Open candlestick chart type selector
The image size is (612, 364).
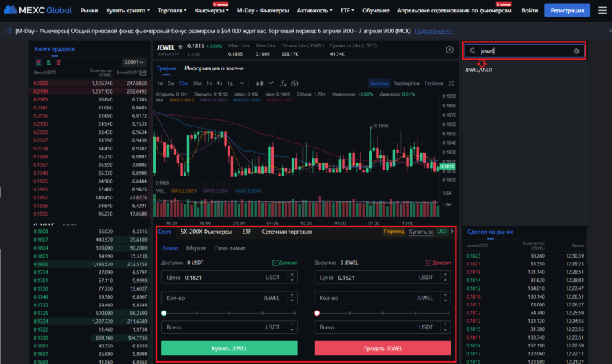[x=259, y=83]
